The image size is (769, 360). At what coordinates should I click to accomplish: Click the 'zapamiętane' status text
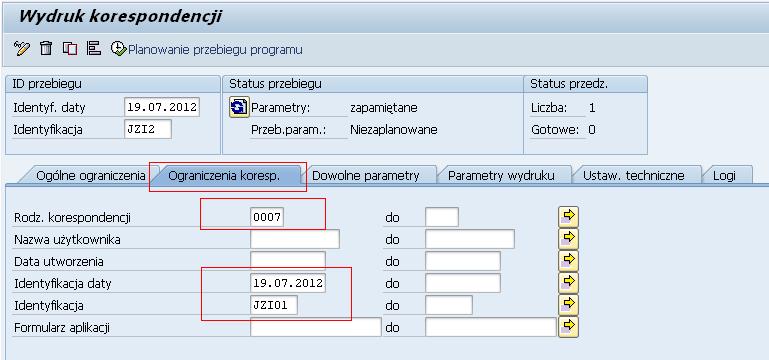point(384,108)
